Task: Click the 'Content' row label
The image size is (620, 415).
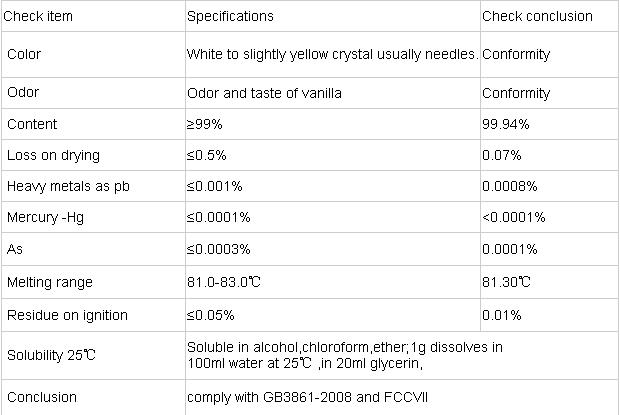Action: tap(32, 124)
